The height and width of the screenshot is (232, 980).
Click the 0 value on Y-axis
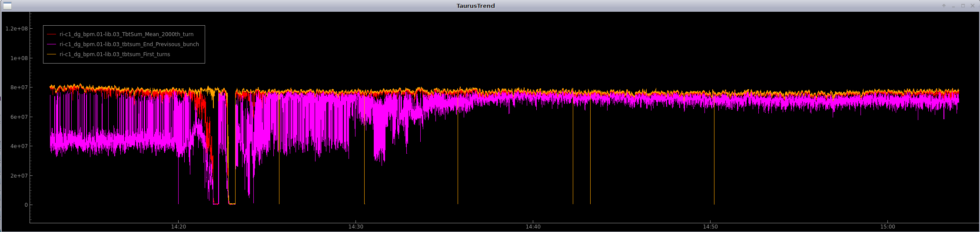[26, 205]
